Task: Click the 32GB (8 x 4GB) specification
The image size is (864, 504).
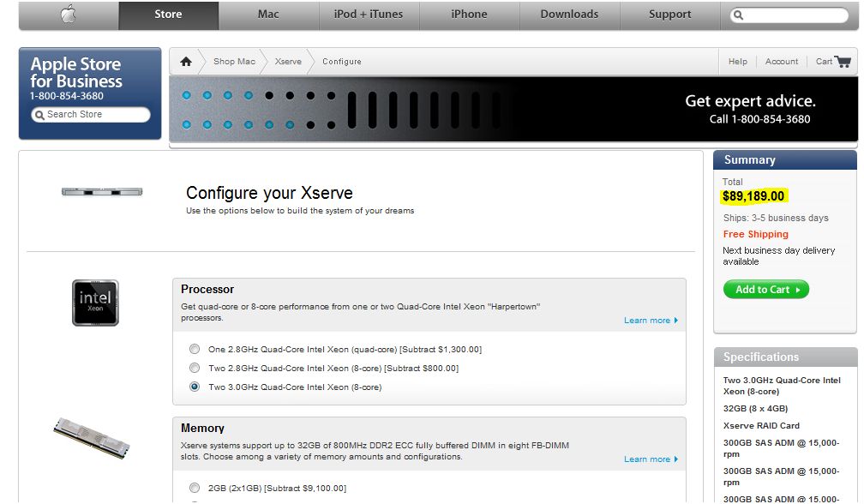Action: pyautogui.click(x=755, y=409)
